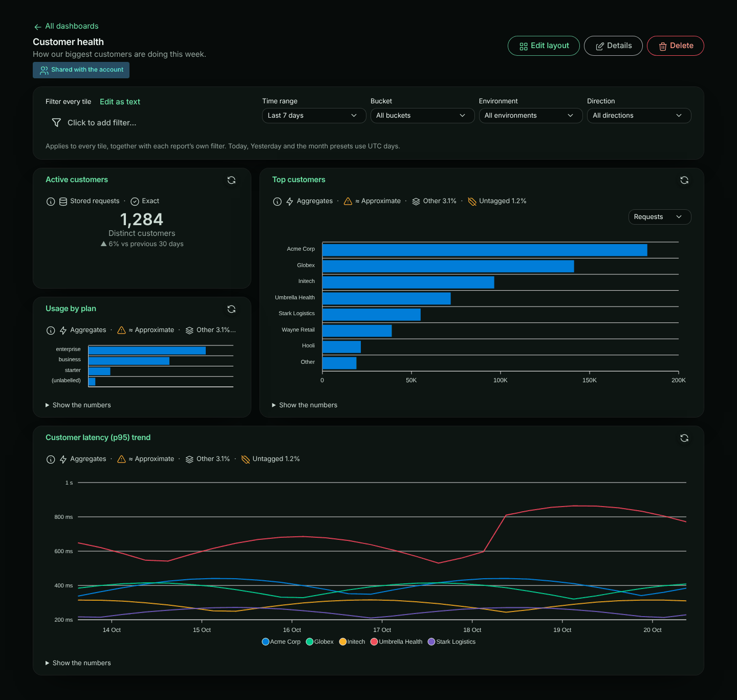
Task: Click the back arrow icon beside All dashboards
Action: [x=38, y=27]
